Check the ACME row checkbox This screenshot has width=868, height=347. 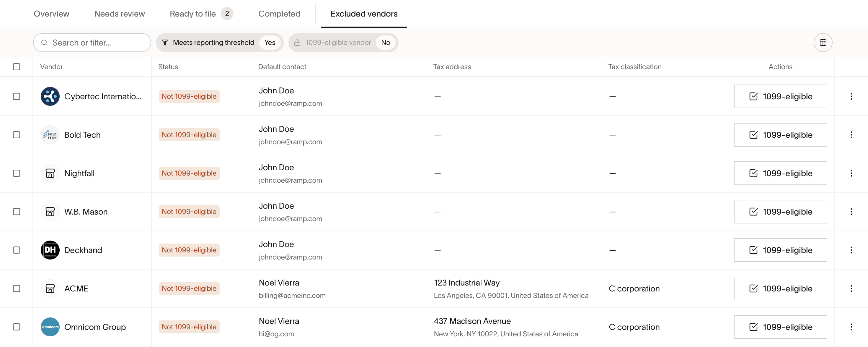[17, 288]
